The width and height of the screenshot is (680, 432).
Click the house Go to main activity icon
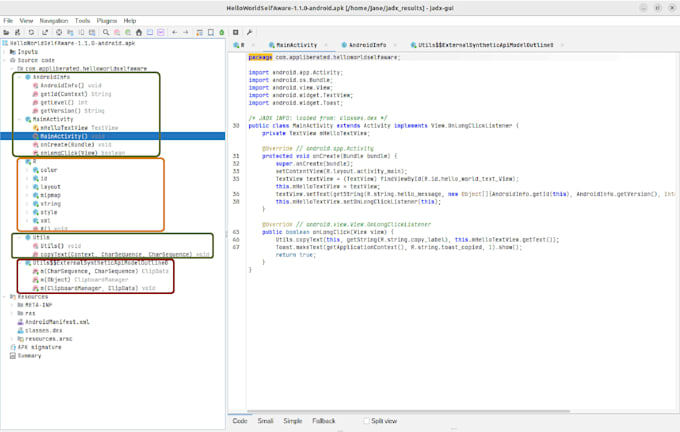tap(139, 33)
